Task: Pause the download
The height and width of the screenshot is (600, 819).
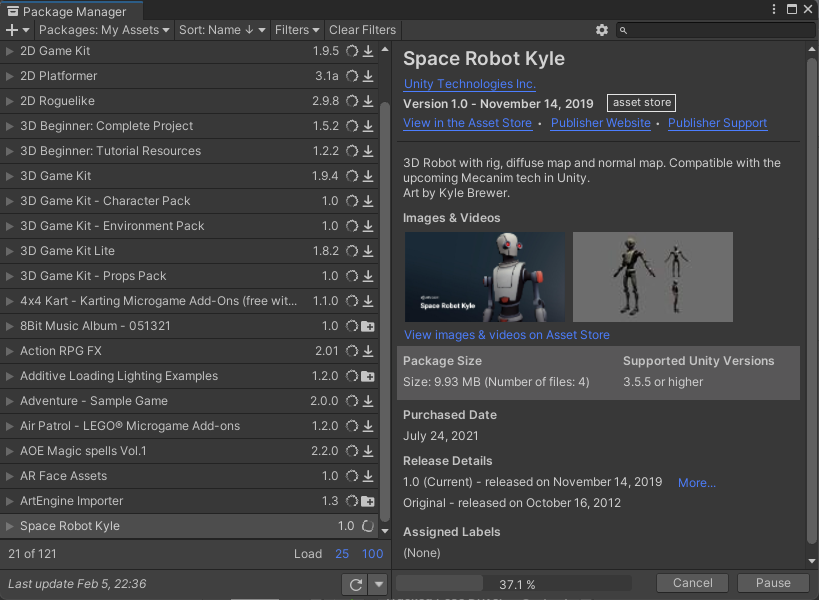Action: click(773, 583)
